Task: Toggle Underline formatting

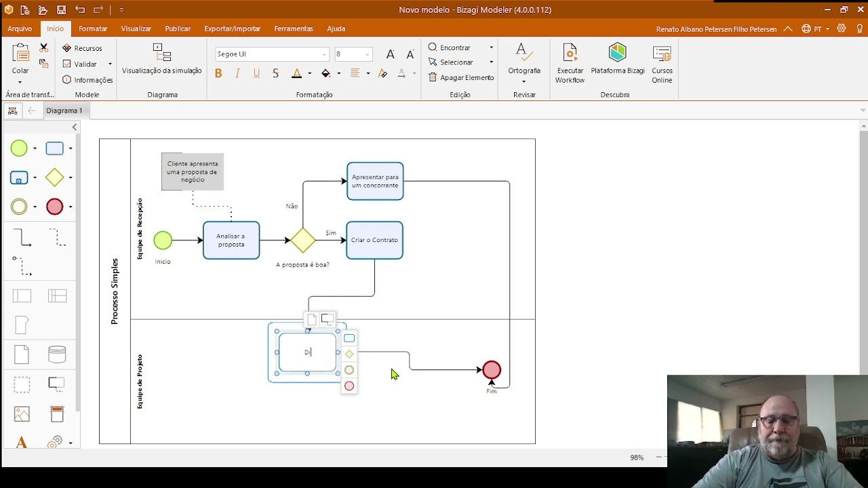Action: click(x=256, y=73)
